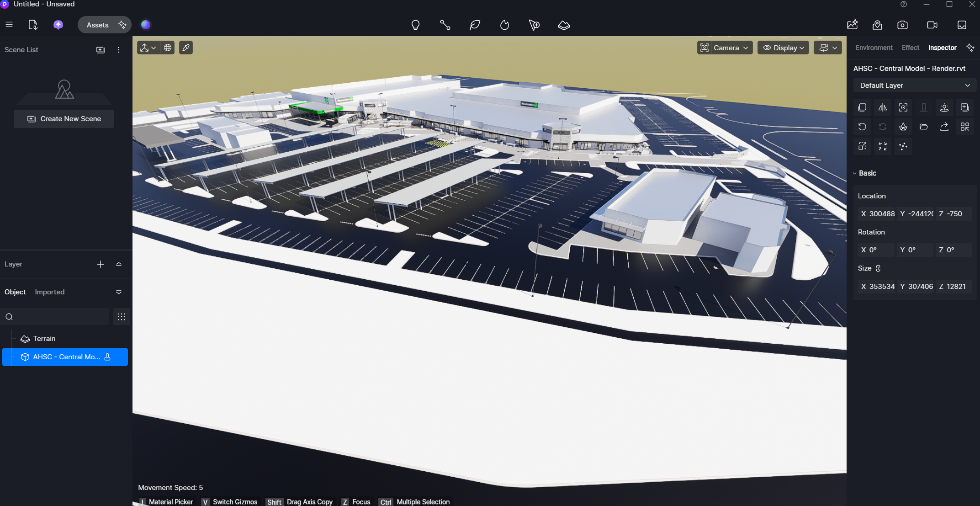Click the mirror flip icon in Inspector
The width and height of the screenshot is (980, 506).
(883, 107)
